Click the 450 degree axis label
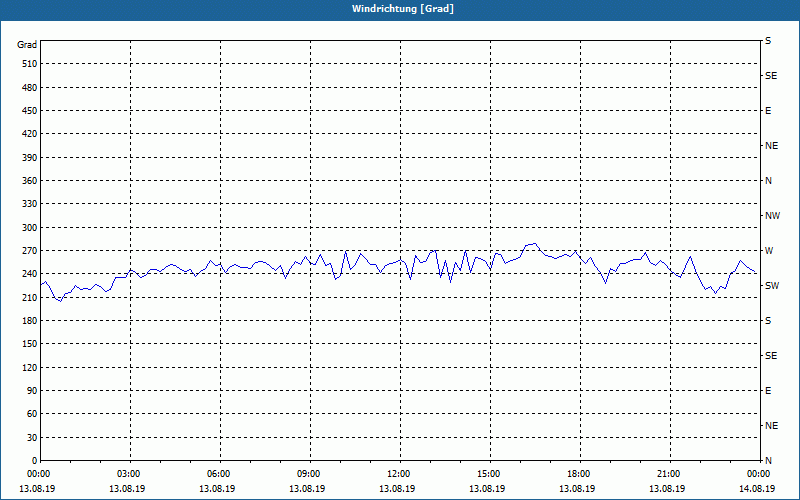 (30, 111)
